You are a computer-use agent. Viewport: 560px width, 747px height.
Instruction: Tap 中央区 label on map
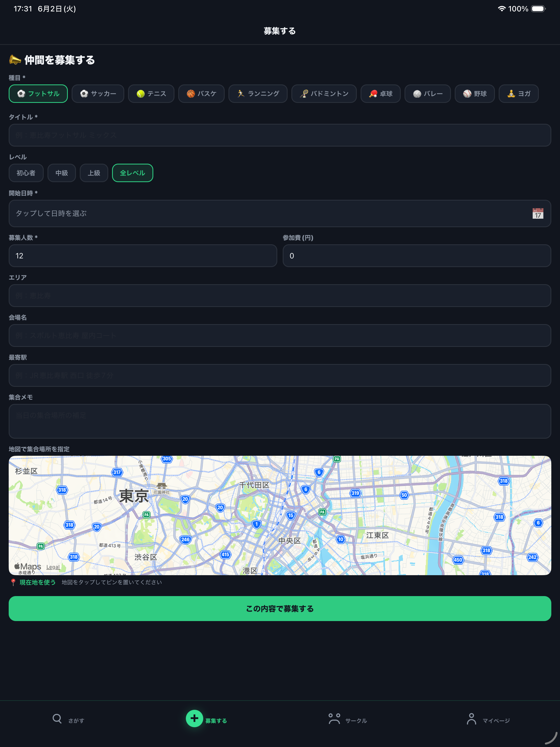pos(289,541)
